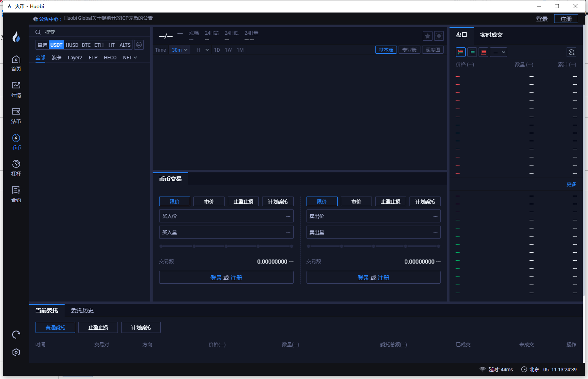This screenshot has width=588, height=379.
Task: Click the clock icon beside 北京
Action: (x=524, y=369)
